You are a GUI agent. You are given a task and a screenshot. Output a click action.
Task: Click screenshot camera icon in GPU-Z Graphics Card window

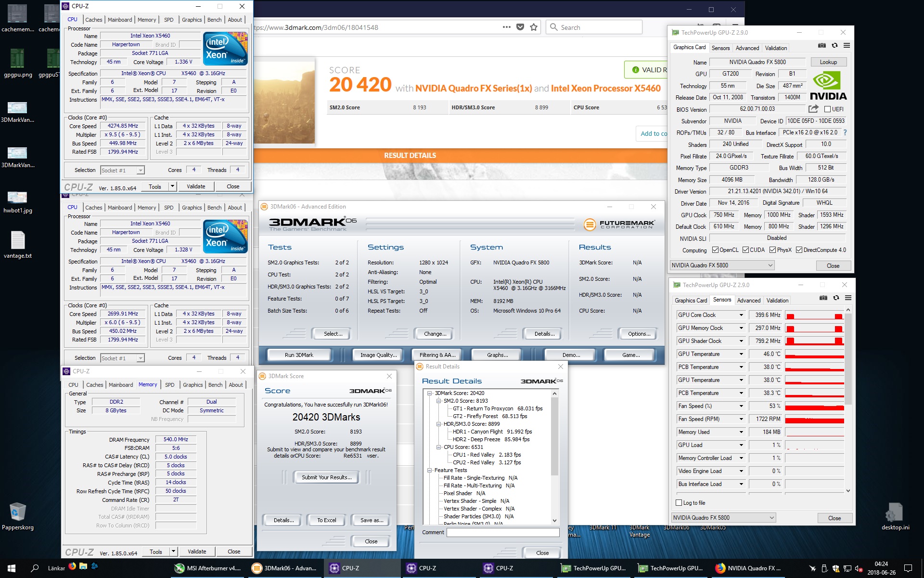[x=822, y=45]
